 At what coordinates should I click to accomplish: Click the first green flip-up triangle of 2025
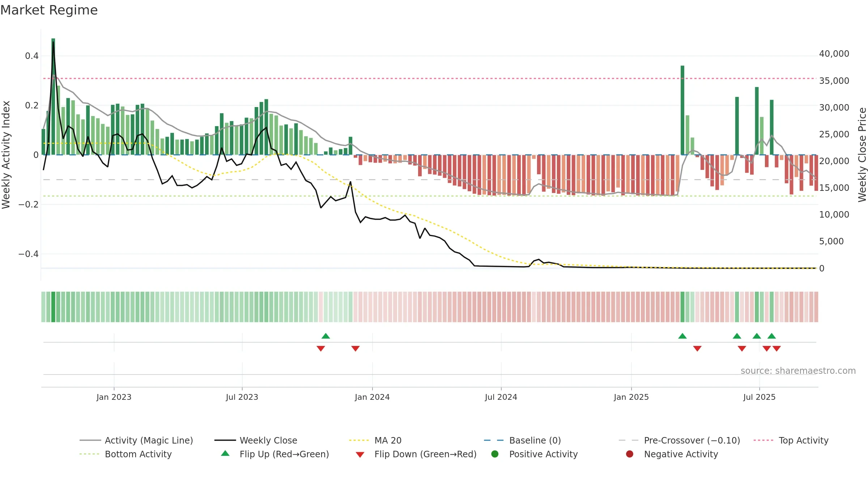click(682, 336)
